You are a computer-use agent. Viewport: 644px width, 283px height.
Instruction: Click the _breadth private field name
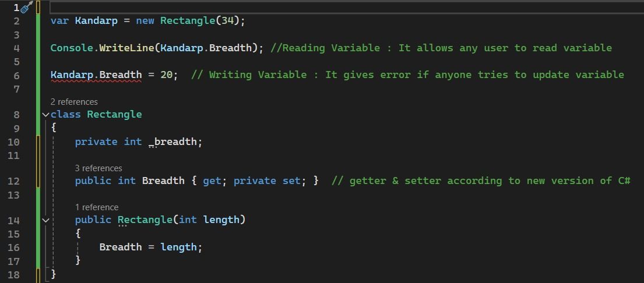pyautogui.click(x=175, y=142)
